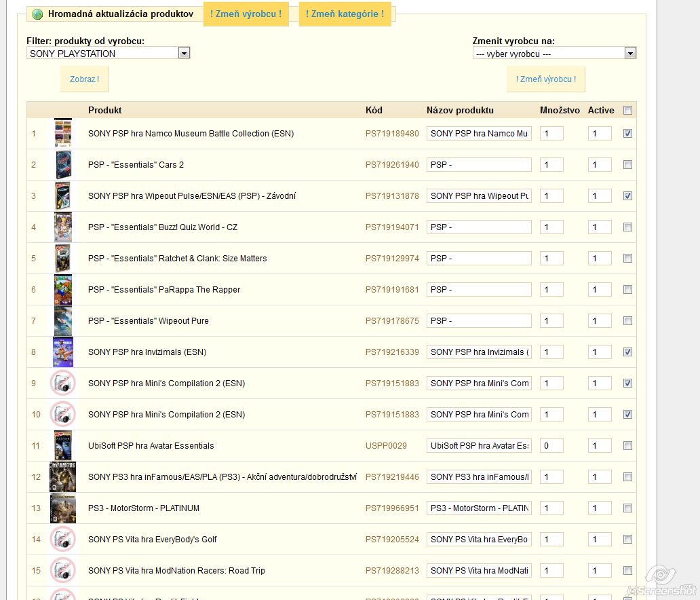Open product code link PS719966951
Image resolution: width=700 pixels, height=600 pixels.
click(392, 508)
